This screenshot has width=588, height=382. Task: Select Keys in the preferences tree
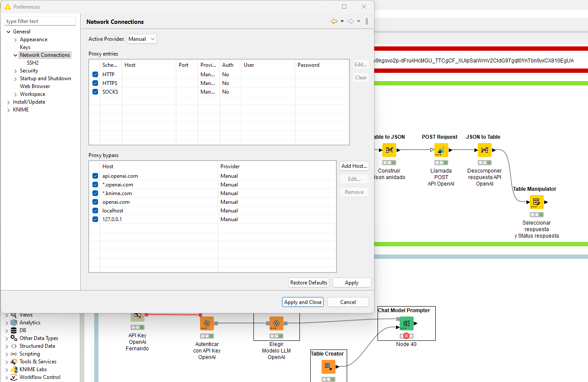(25, 47)
